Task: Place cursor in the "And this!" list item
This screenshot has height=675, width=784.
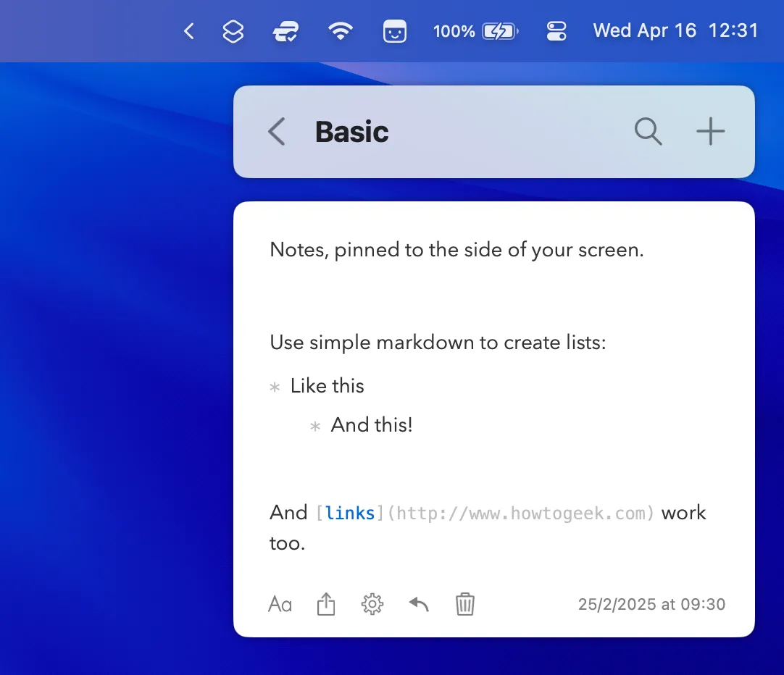Action: (x=371, y=425)
